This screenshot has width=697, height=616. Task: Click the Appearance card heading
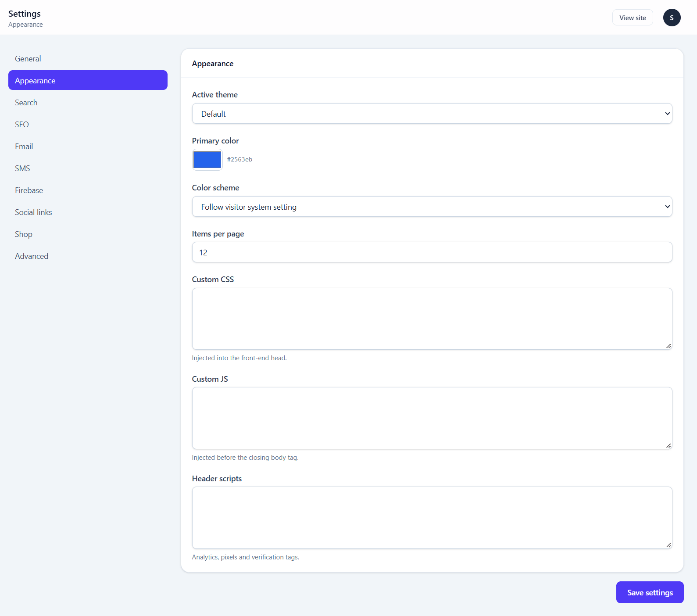coord(213,64)
